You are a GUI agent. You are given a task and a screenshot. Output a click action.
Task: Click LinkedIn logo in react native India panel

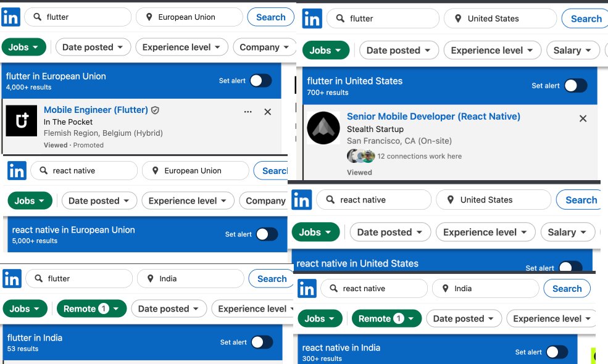pos(307,289)
